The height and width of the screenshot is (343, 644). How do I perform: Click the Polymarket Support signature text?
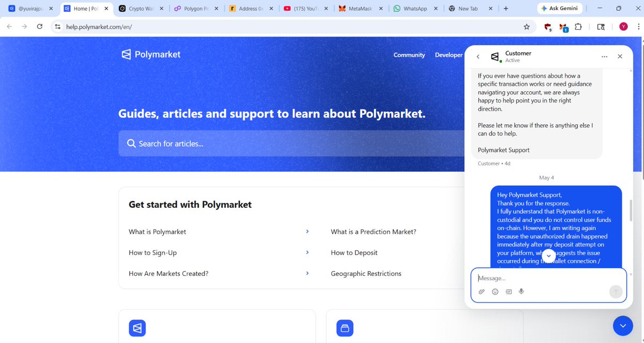pyautogui.click(x=504, y=150)
